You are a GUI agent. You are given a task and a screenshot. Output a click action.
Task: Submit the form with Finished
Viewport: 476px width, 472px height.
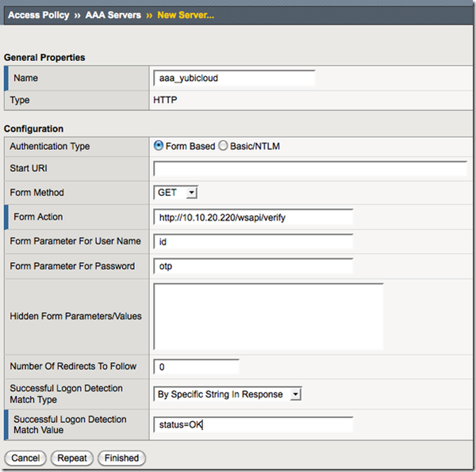coord(121,458)
